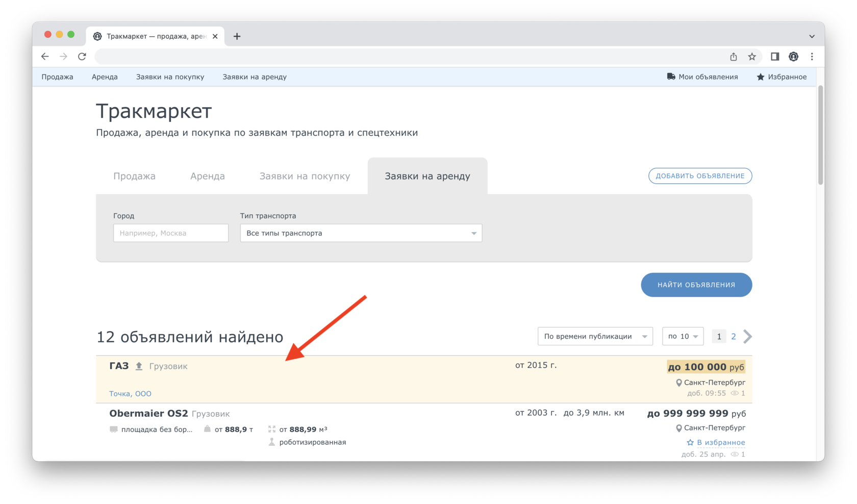Open Заявки на покупку in top navigation
857x504 pixels.
(x=170, y=77)
